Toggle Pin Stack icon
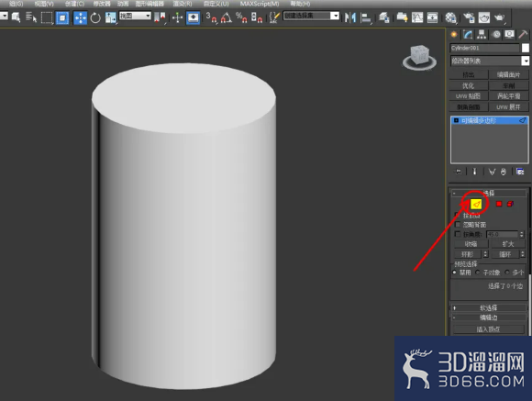532x401 pixels. tap(459, 172)
